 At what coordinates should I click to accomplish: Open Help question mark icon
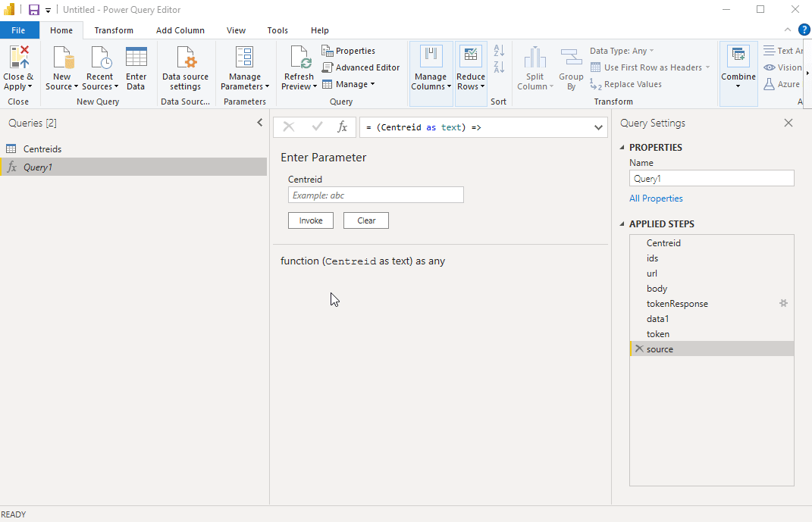[x=804, y=30]
